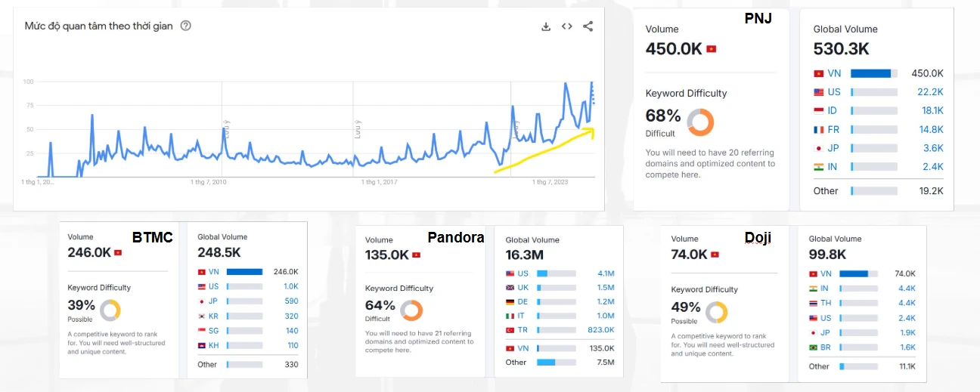Open the embed code icon on trends chart
Viewport: 980px width, 392px height.
[x=566, y=26]
